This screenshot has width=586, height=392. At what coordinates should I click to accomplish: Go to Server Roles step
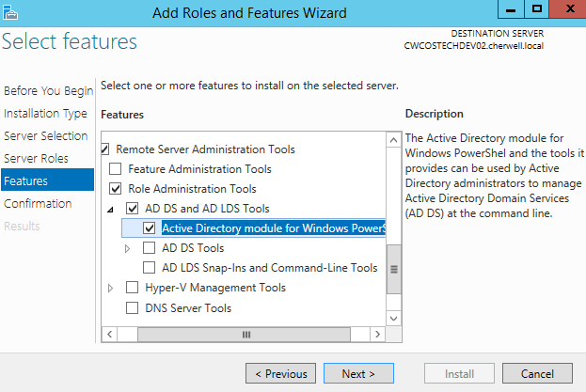(x=36, y=158)
